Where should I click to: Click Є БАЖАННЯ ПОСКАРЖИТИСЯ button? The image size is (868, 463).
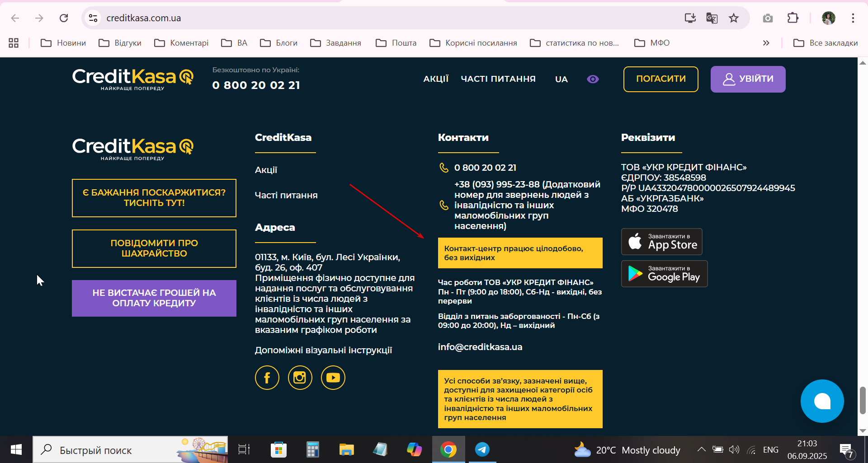point(154,198)
